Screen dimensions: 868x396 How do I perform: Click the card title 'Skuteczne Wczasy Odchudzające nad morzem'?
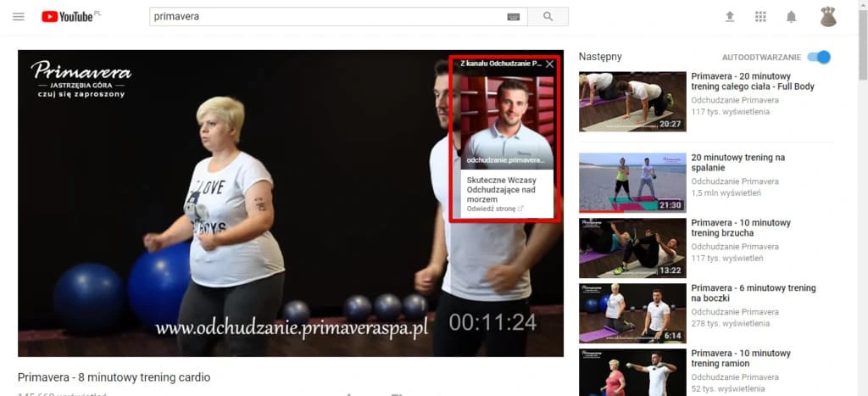point(503,189)
